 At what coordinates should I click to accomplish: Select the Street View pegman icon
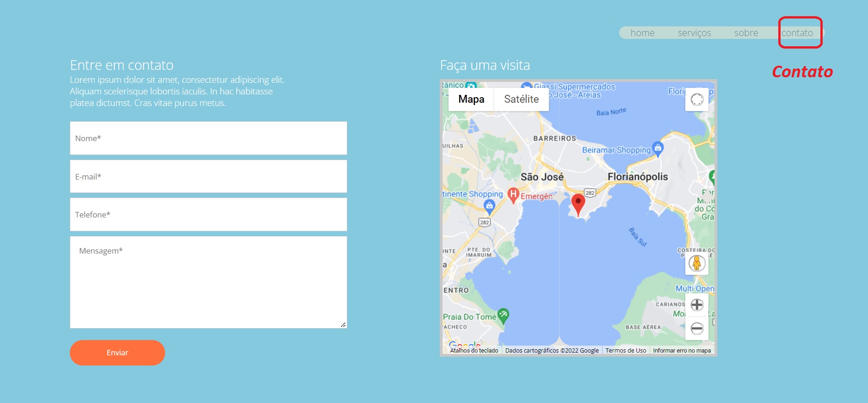[697, 263]
